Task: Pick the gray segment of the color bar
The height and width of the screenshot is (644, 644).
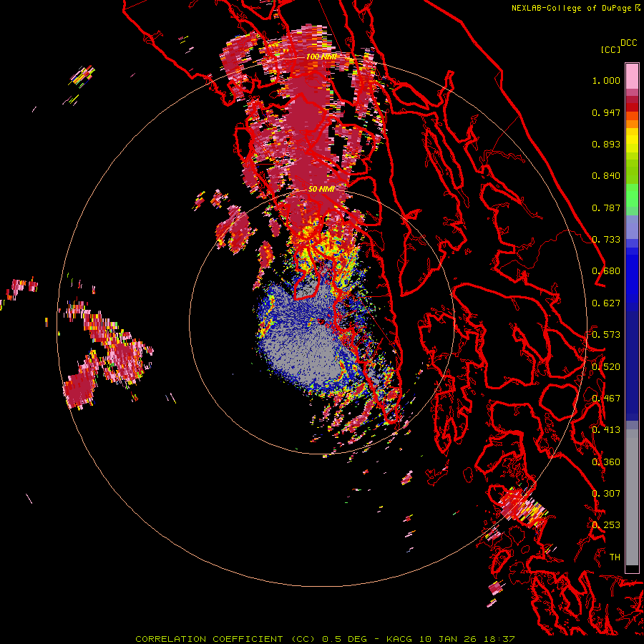Action: [632, 497]
